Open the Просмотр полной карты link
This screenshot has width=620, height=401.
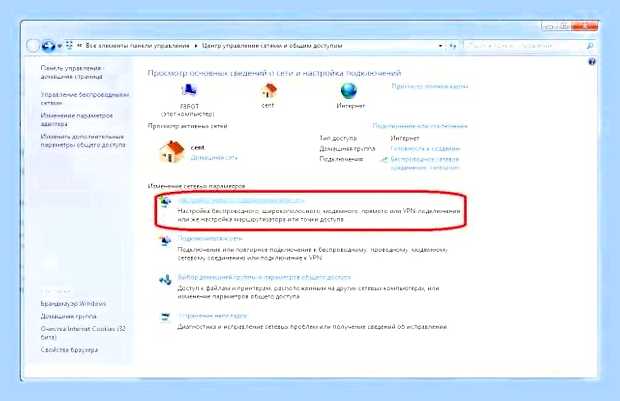click(x=430, y=86)
